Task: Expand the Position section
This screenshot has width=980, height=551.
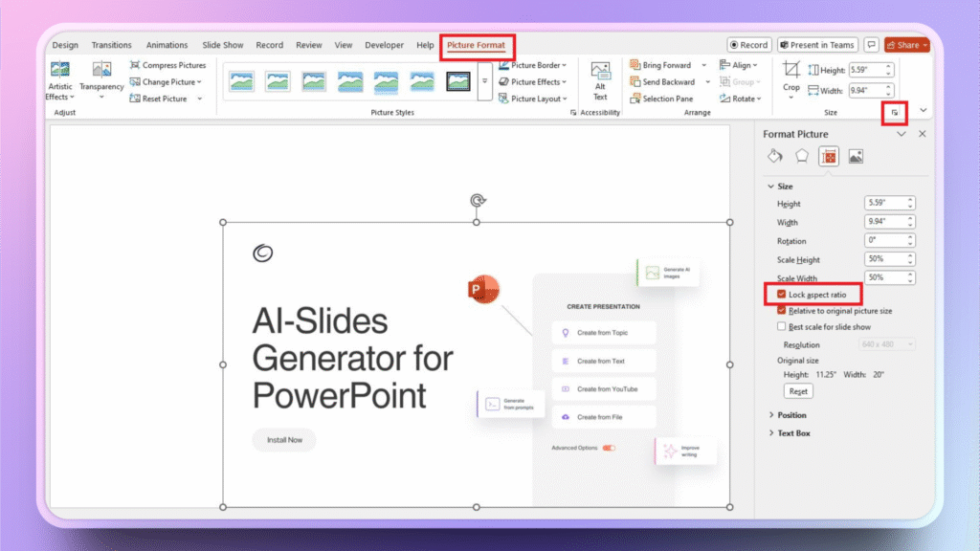Action: click(791, 414)
